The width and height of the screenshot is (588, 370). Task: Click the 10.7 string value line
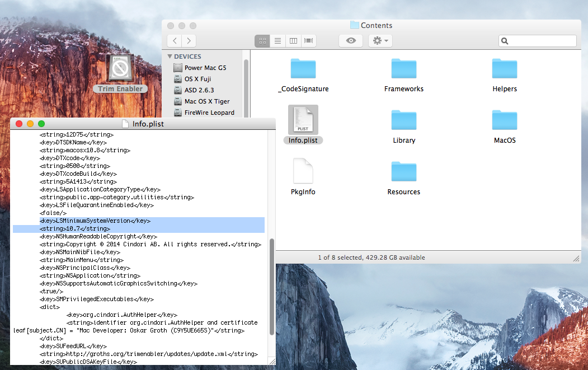tap(75, 228)
